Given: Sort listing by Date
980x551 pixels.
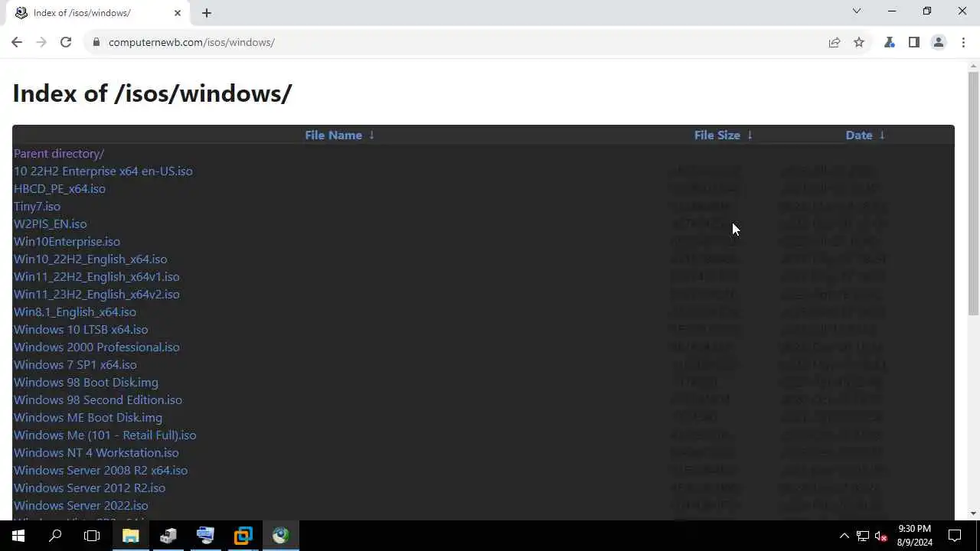Looking at the screenshot, I should (859, 135).
